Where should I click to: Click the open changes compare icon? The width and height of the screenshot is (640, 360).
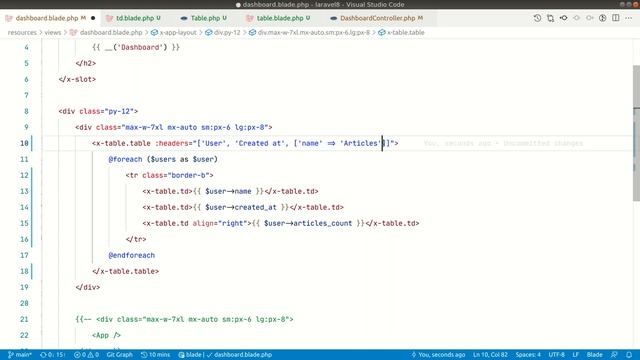point(550,18)
